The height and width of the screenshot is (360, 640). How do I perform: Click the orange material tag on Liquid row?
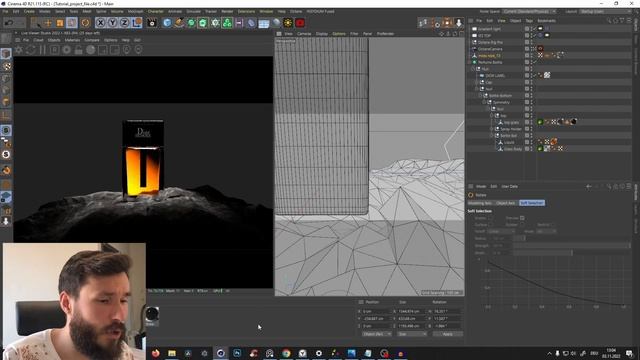[x=554, y=142]
